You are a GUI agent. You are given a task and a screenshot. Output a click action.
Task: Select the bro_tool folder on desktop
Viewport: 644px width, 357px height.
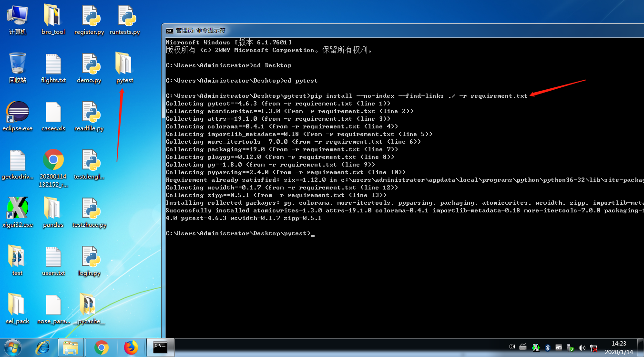53,19
